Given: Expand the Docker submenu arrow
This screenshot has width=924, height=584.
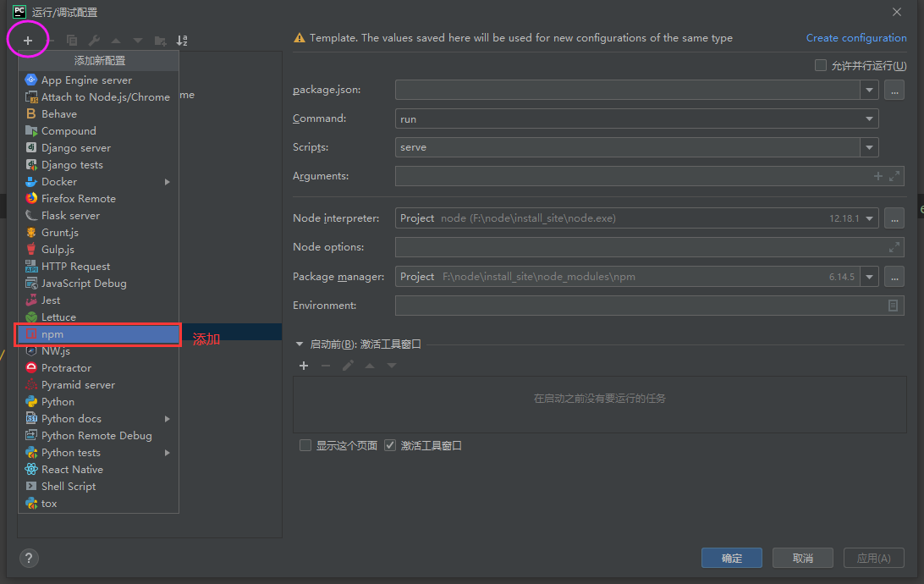Looking at the screenshot, I should [x=168, y=182].
